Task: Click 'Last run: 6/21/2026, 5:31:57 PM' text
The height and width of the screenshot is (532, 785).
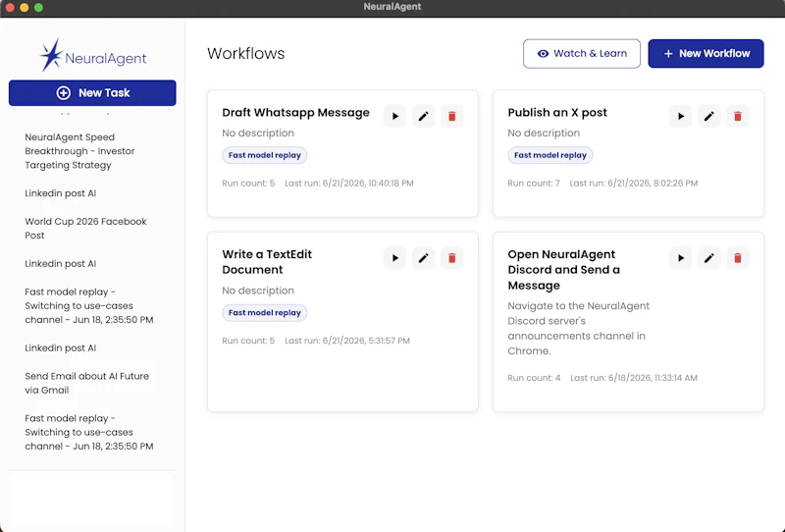Action: [347, 341]
